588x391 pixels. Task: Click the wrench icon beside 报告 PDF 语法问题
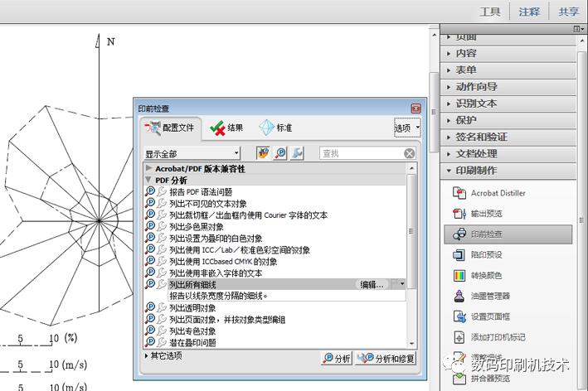point(162,191)
